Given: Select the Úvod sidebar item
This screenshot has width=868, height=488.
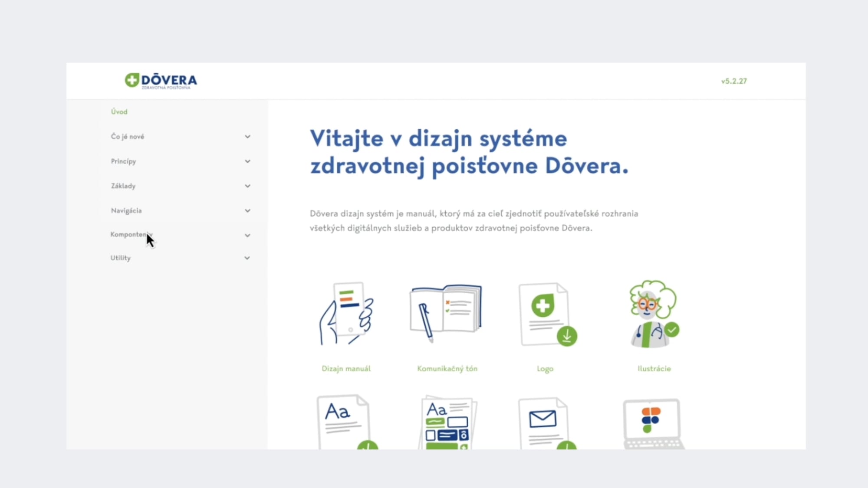Looking at the screenshot, I should click(119, 112).
